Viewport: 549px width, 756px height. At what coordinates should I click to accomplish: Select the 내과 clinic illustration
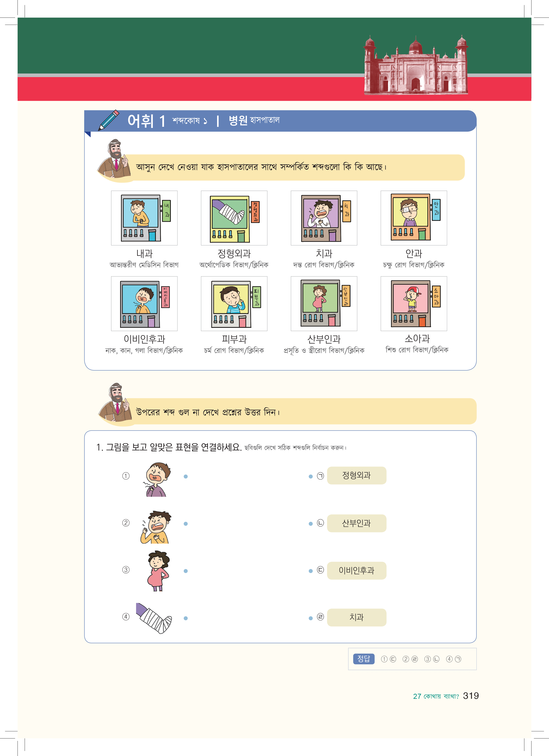[x=144, y=218]
